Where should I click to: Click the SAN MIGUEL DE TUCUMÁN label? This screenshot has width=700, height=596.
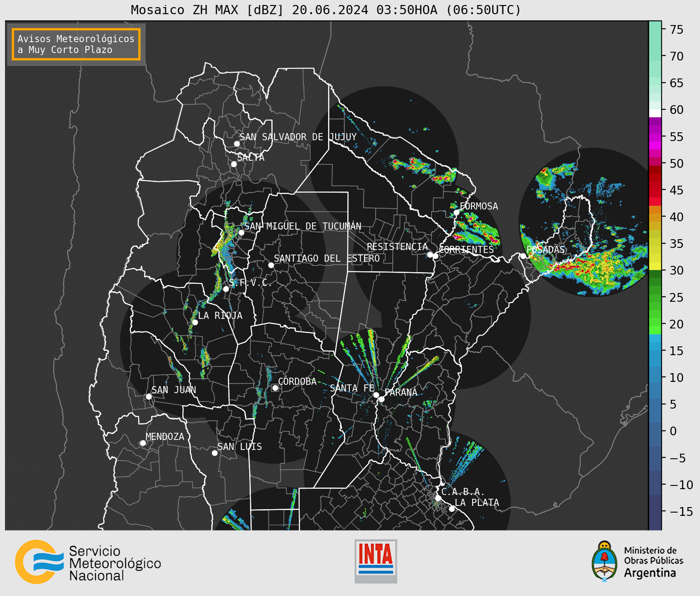coord(303,226)
